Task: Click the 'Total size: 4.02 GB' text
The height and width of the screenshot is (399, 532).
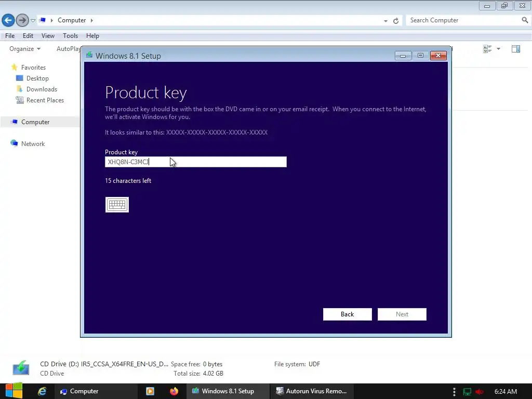Action: (x=198, y=374)
